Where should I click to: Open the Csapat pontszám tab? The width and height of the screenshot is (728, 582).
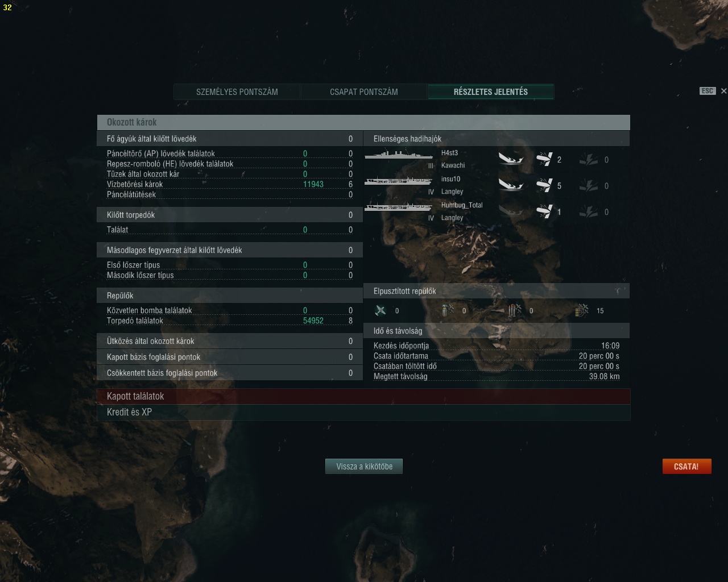click(364, 92)
